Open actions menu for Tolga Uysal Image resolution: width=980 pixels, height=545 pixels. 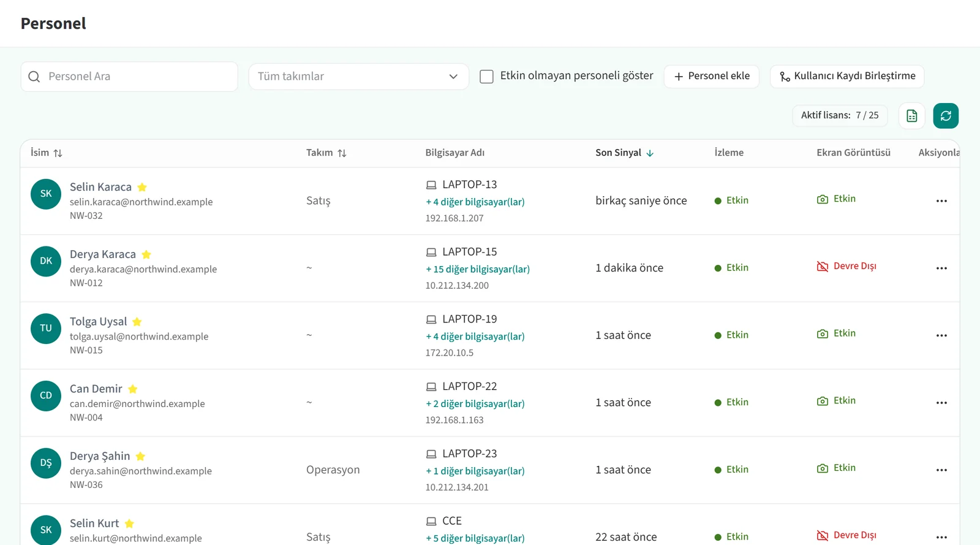(941, 336)
